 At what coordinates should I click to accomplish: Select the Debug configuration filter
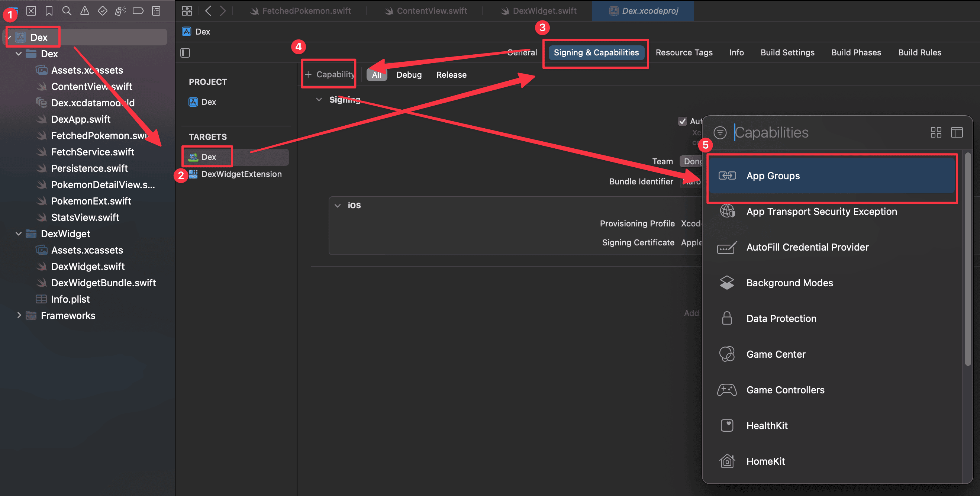[409, 75]
